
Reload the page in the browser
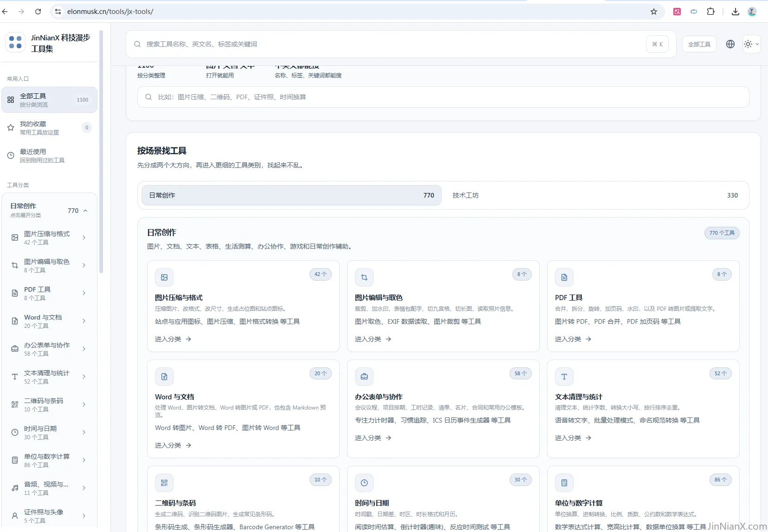(x=38, y=12)
